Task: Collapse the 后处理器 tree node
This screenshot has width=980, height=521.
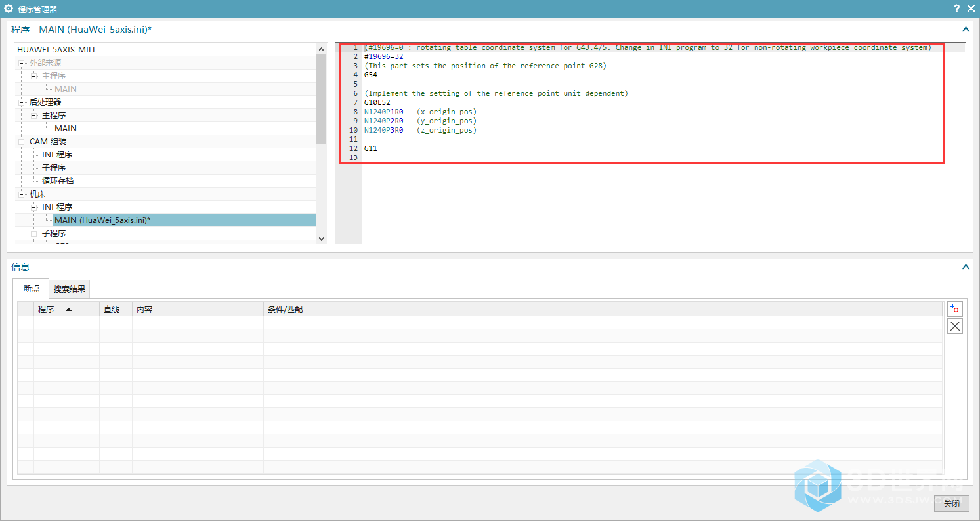Action: coord(22,102)
